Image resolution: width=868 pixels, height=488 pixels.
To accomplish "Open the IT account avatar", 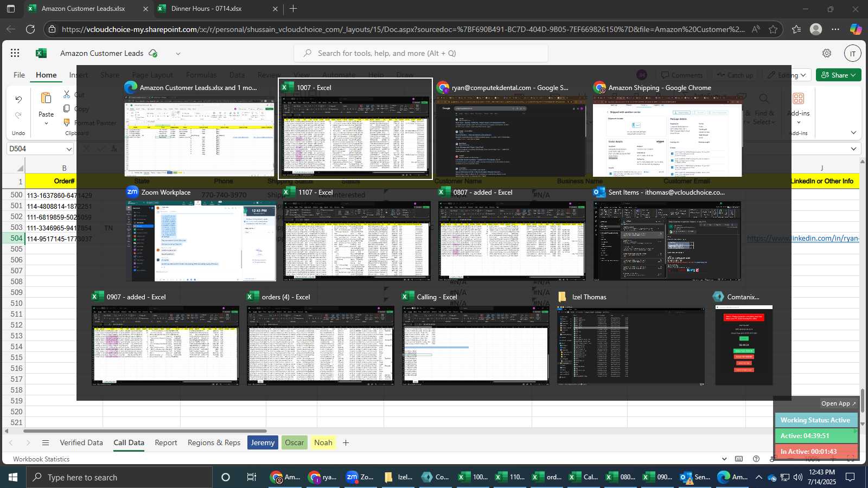I will pos(853,53).
